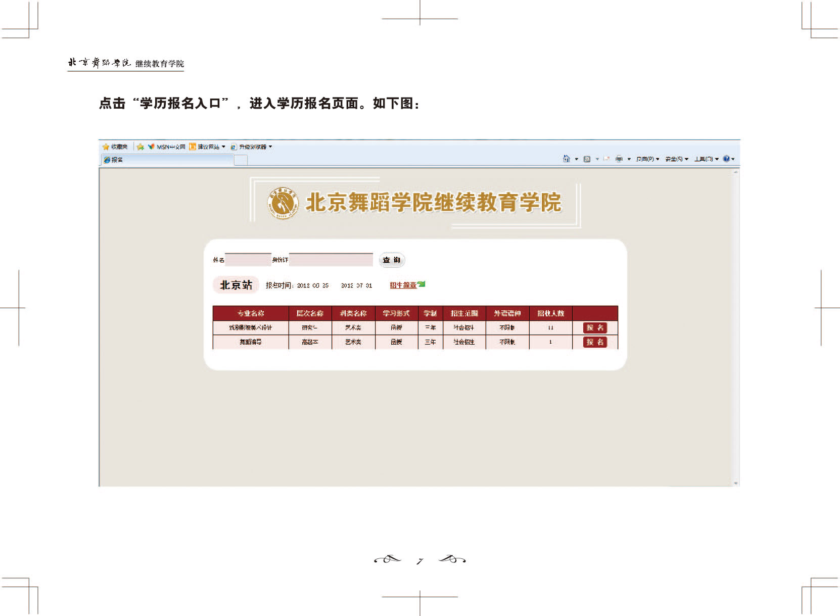840x616 pixels.
Task: Click the 专业名称 column header
Action: (x=251, y=313)
